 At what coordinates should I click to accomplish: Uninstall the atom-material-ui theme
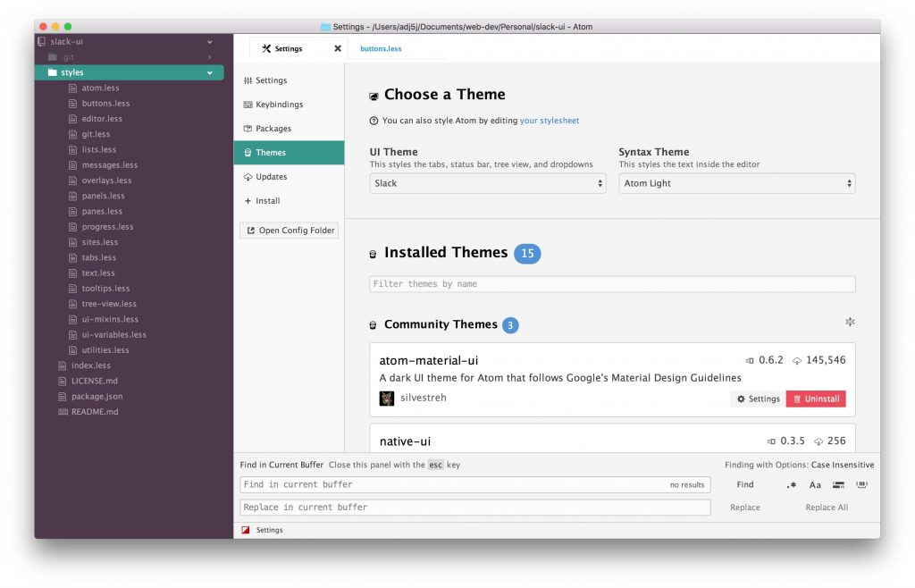pyautogui.click(x=815, y=399)
